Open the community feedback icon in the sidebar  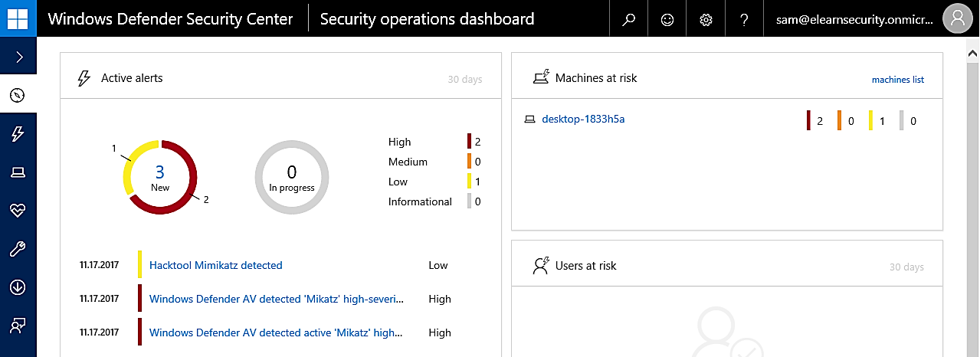pyautogui.click(x=18, y=326)
